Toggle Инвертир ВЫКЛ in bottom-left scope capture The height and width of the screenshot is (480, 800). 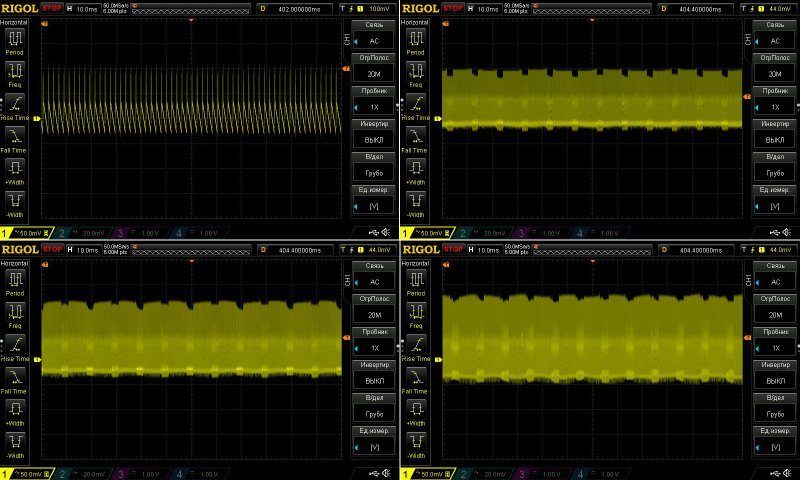pos(374,375)
